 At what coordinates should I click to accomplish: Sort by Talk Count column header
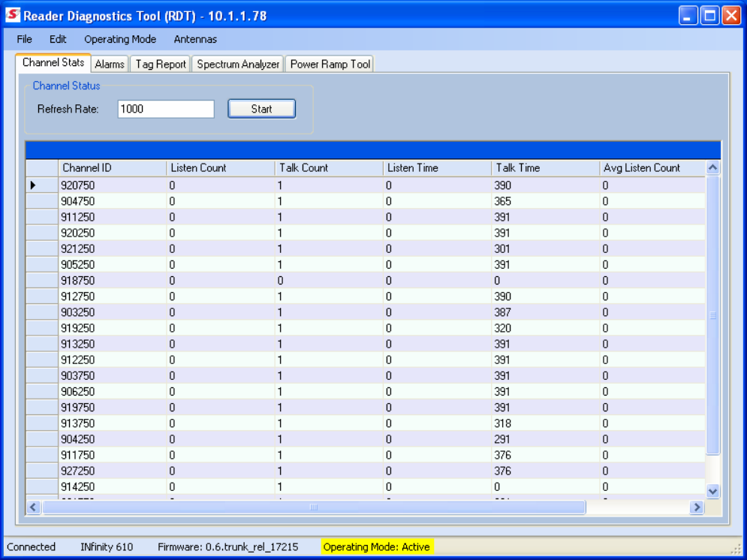pos(329,167)
